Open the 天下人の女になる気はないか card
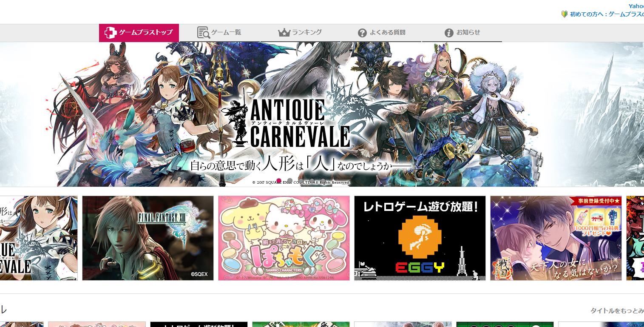The image size is (644, 327). click(556, 238)
